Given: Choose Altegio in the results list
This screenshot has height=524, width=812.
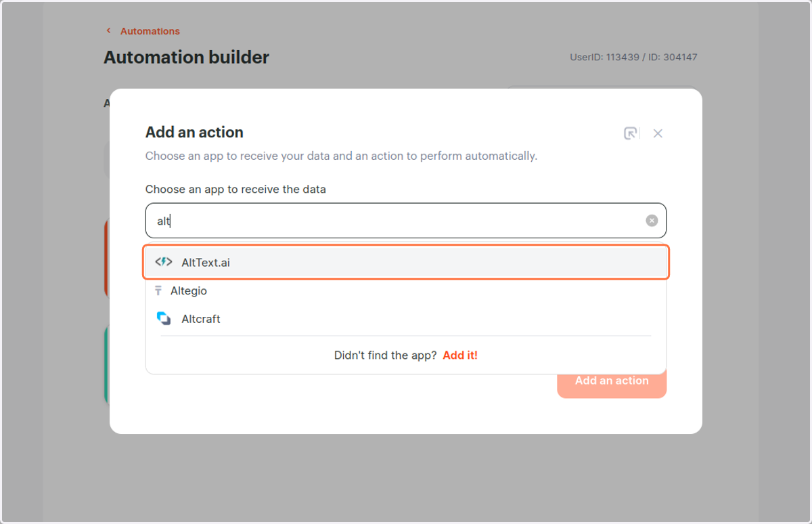Looking at the screenshot, I should pos(406,290).
